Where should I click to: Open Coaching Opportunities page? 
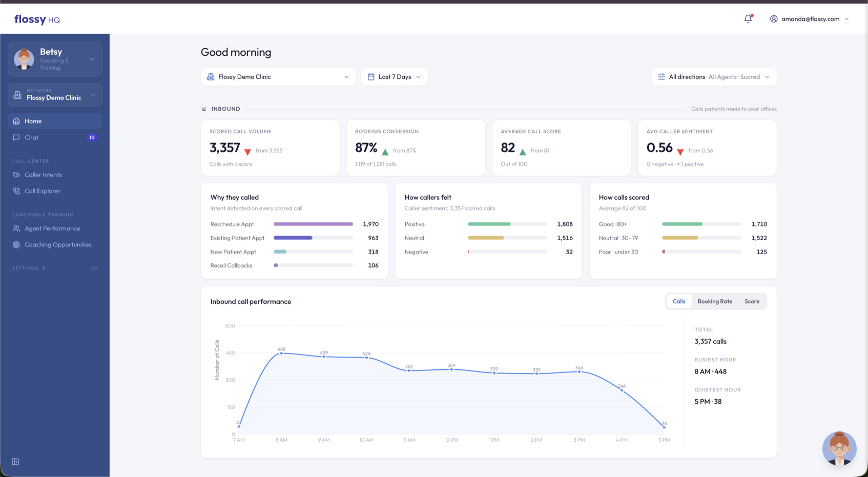(x=55, y=245)
